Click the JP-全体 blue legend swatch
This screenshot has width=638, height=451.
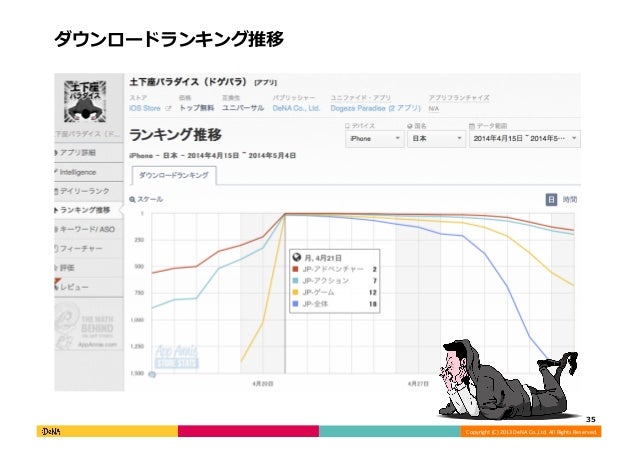(x=295, y=304)
